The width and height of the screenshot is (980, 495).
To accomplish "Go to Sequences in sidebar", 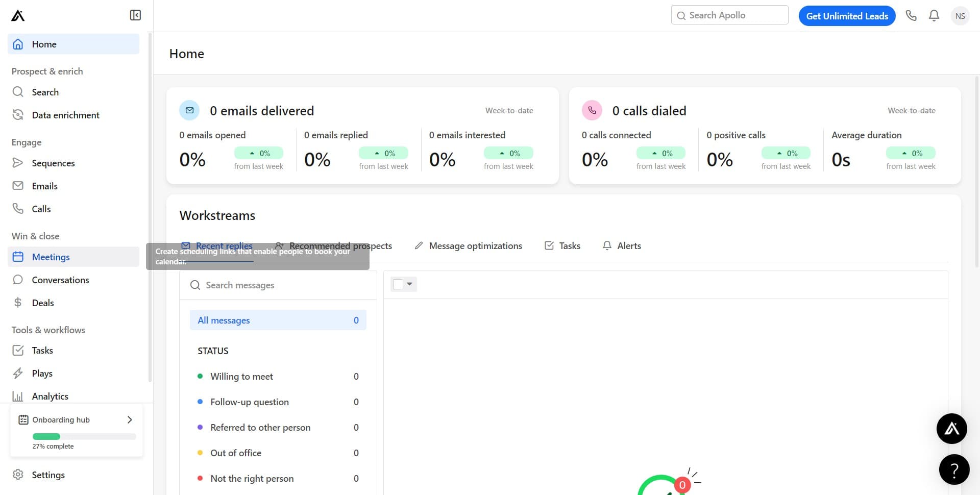I will point(53,163).
